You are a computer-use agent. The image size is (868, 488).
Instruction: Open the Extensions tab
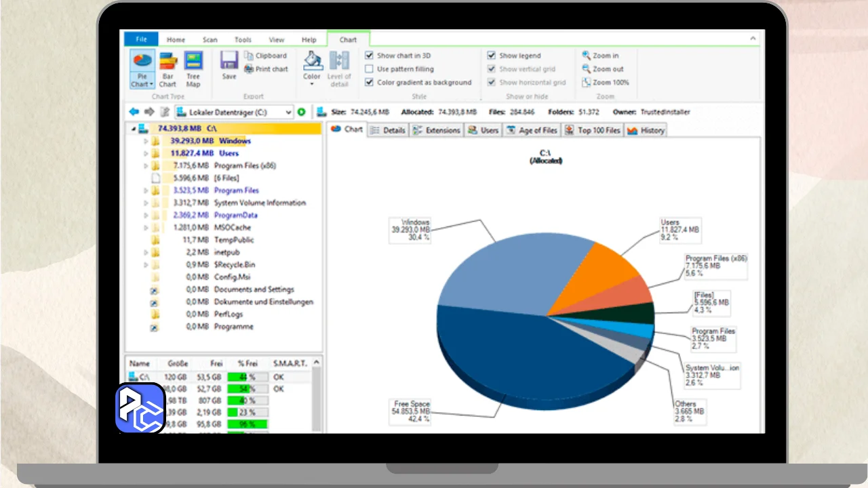pos(437,130)
